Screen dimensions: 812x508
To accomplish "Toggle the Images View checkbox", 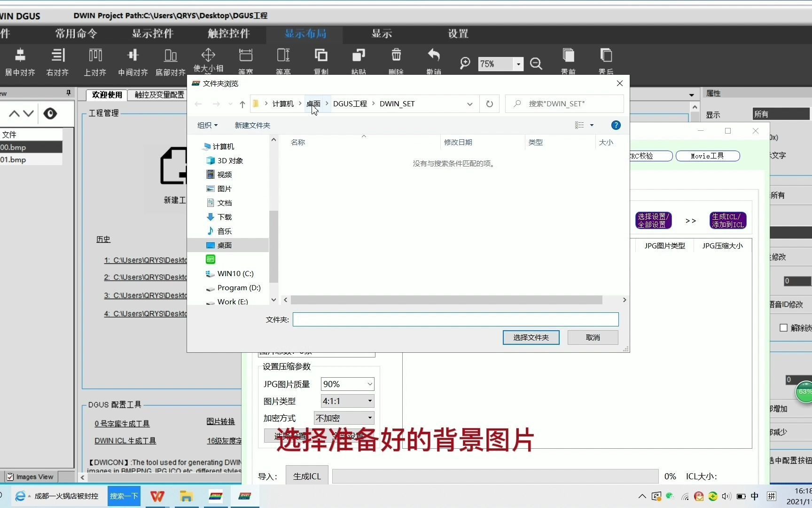I will pyautogui.click(x=10, y=476).
